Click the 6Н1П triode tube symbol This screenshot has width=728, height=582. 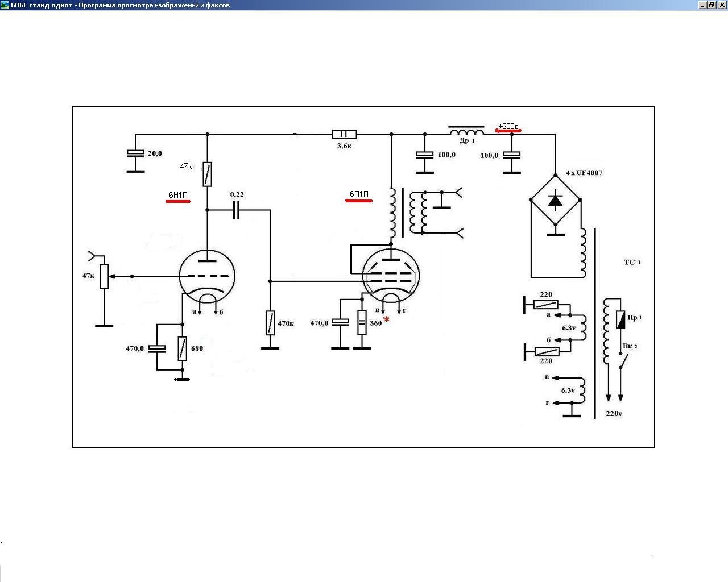[207, 277]
